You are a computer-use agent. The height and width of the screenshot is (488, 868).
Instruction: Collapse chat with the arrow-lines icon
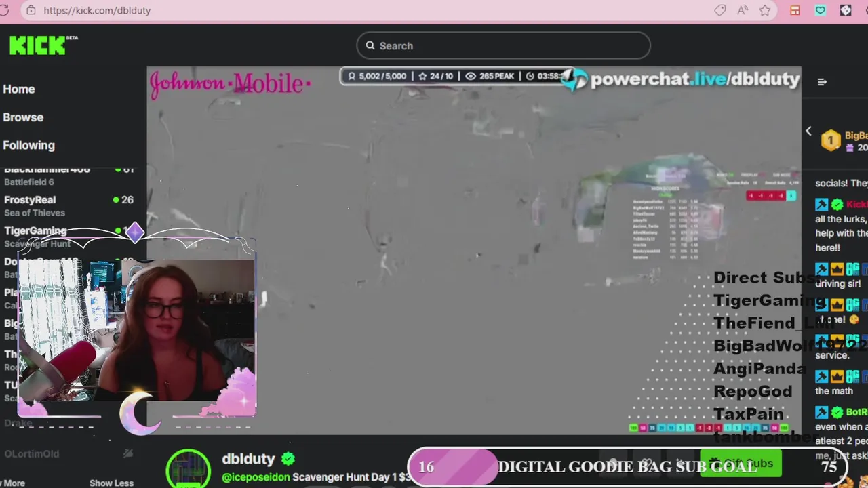tap(822, 82)
